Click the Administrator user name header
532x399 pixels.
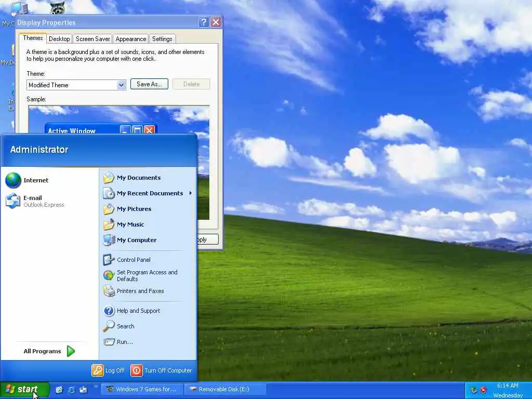point(39,150)
